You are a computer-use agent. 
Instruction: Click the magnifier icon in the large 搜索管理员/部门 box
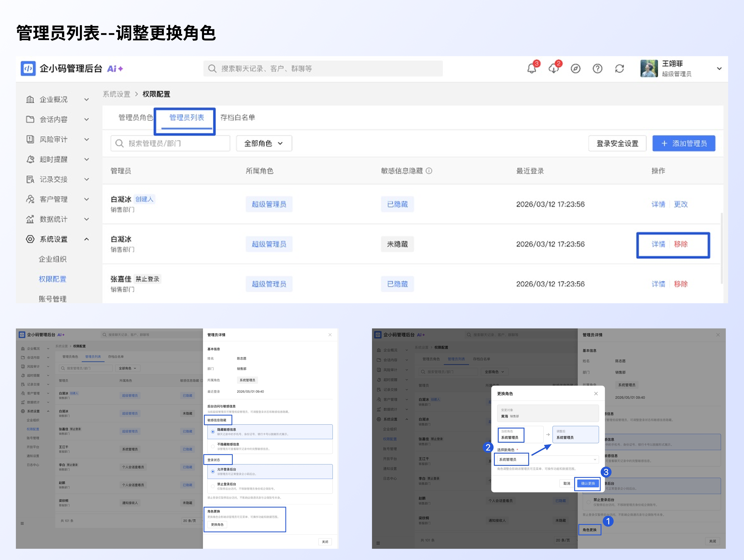pos(119,143)
